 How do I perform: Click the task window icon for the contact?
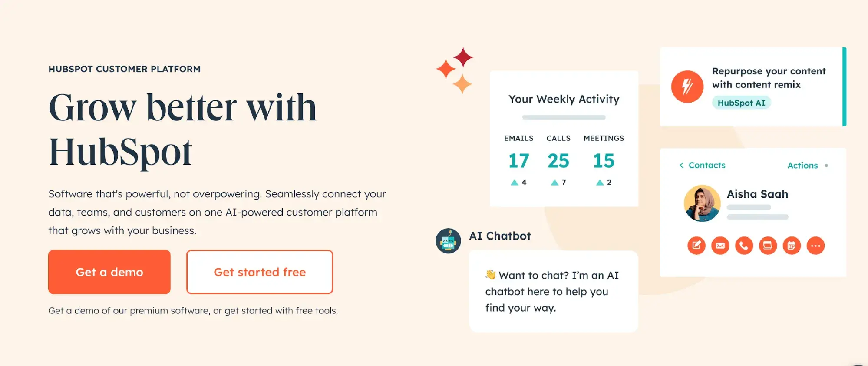coord(768,246)
